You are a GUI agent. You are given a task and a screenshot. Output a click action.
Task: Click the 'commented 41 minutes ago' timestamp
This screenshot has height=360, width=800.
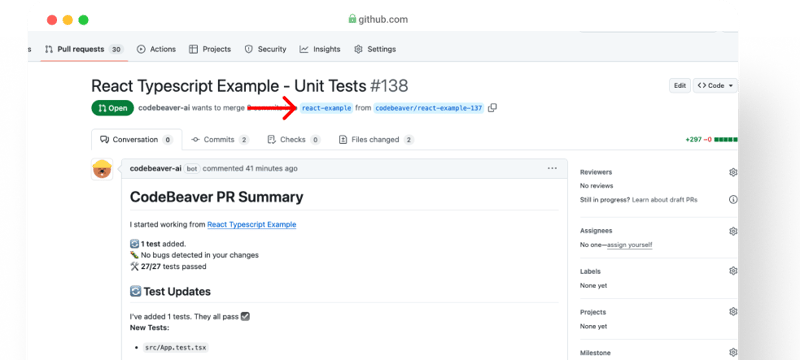click(250, 168)
